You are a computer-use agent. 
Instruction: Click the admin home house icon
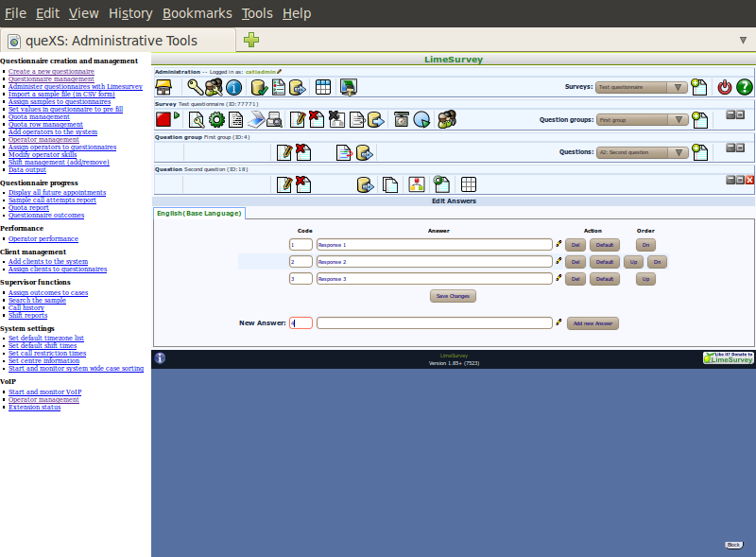coord(163,87)
